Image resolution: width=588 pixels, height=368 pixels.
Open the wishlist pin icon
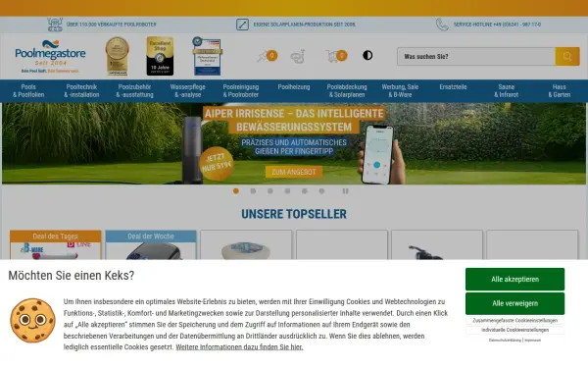(x=267, y=56)
